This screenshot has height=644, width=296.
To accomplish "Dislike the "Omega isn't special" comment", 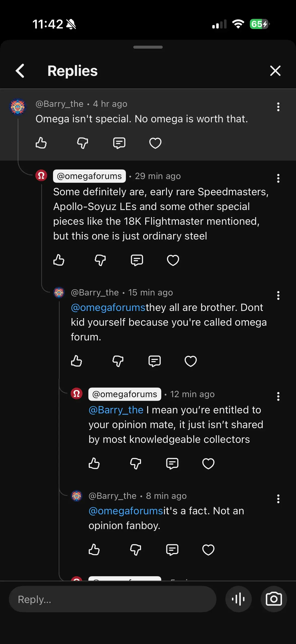I will (82, 143).
